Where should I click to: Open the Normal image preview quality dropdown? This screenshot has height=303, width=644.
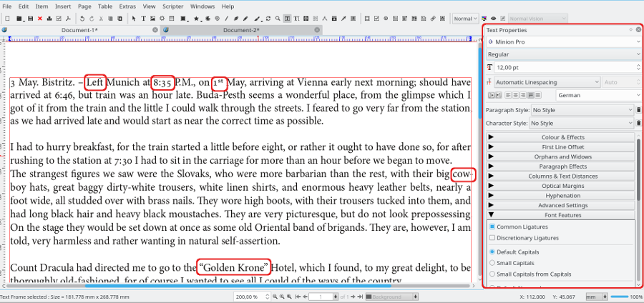(x=465, y=19)
